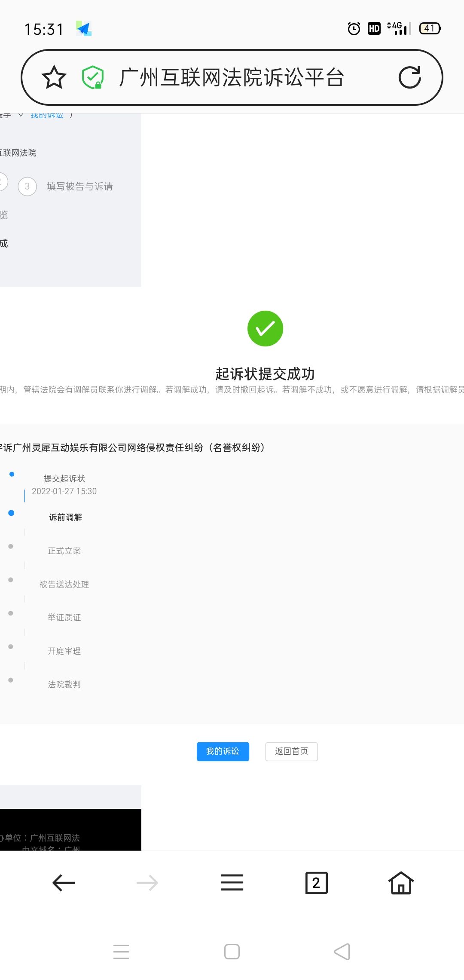Tap Android system home square button
Image resolution: width=464 pixels, height=980 pixels.
point(232,952)
